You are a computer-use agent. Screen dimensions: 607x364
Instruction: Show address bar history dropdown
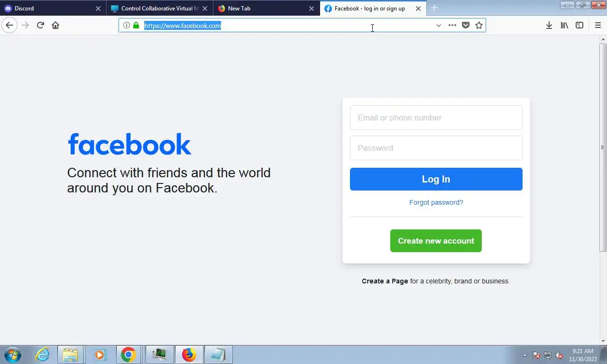click(x=439, y=25)
